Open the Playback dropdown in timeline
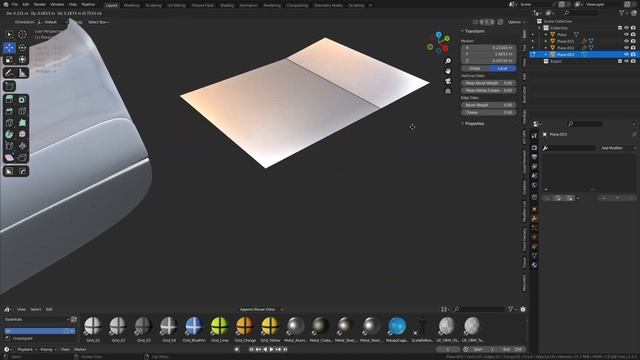 click(27, 349)
